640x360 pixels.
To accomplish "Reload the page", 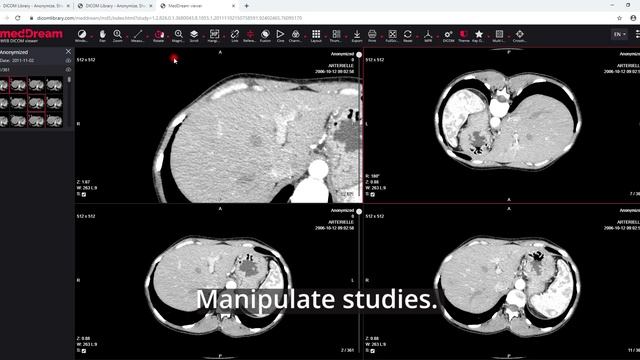I will pyautogui.click(x=18, y=18).
